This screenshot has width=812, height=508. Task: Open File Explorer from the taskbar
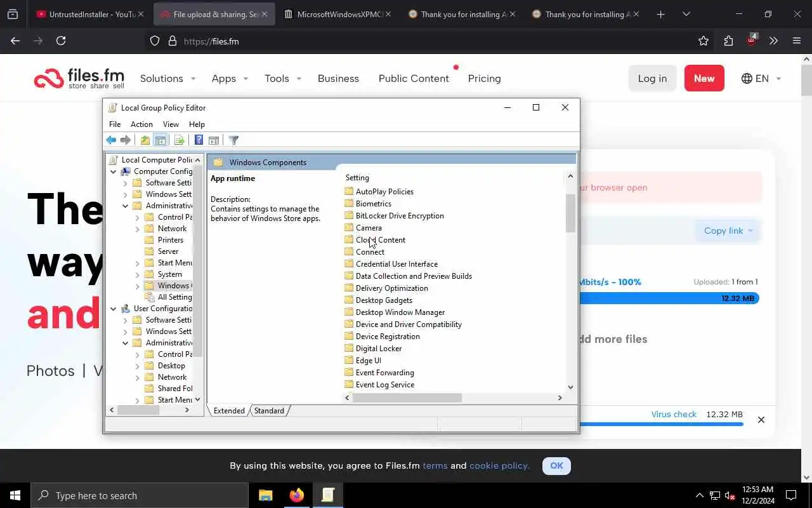pos(266,495)
